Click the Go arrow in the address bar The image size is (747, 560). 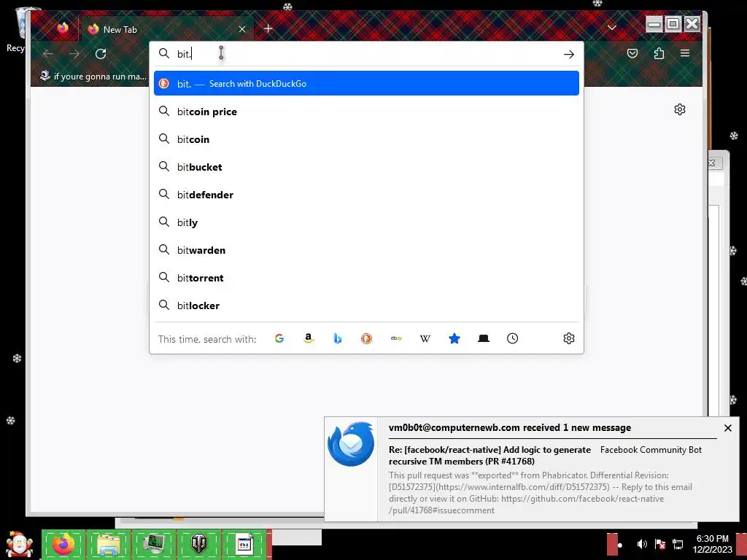(569, 54)
